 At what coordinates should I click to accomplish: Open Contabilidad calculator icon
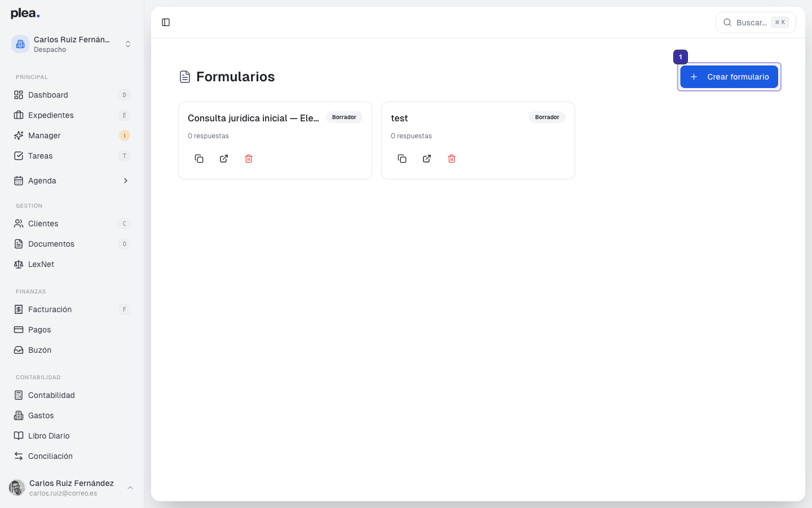point(19,395)
